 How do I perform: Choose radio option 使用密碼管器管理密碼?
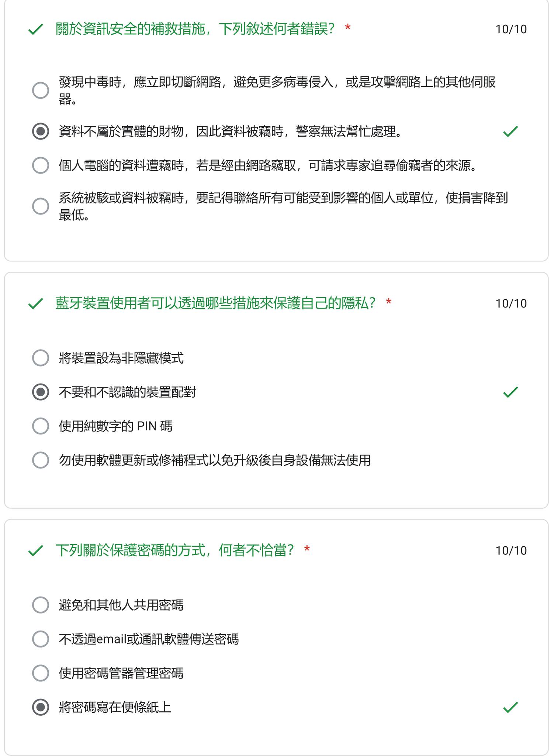(41, 673)
